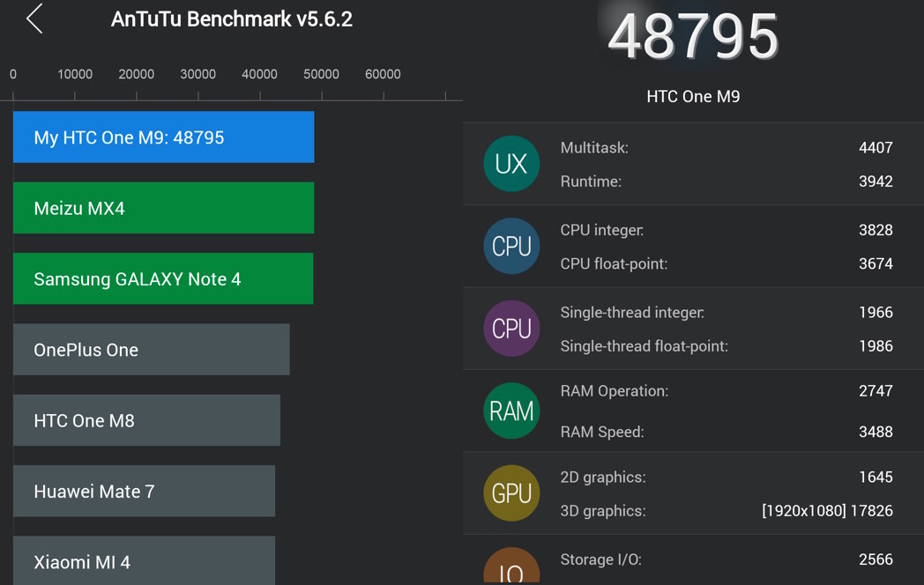Screen dimensions: 924x585
Task: Click the HTC One M9 device name
Action: pyautogui.click(x=693, y=97)
